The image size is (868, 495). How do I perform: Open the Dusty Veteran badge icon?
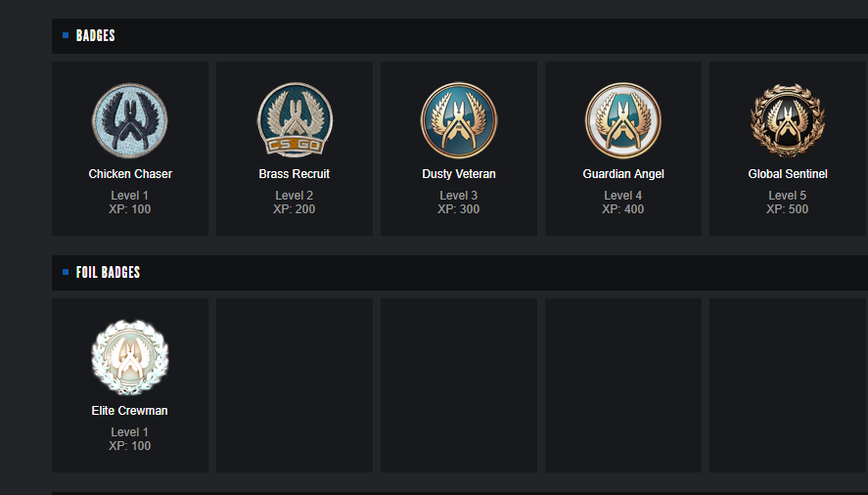click(x=459, y=120)
